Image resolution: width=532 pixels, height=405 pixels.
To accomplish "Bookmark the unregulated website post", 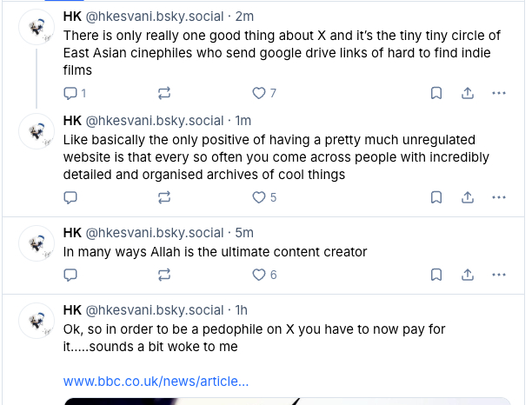I will (436, 197).
